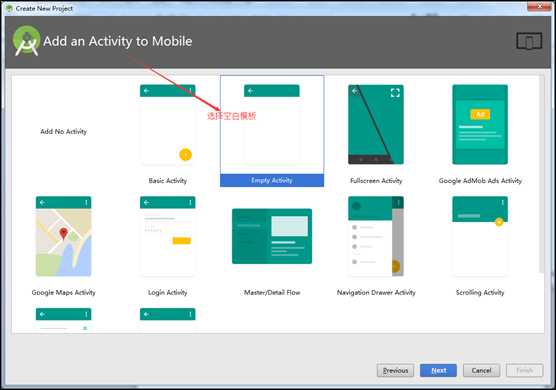The image size is (556, 390).
Task: Click the Basic Activity label
Action: click(x=168, y=181)
